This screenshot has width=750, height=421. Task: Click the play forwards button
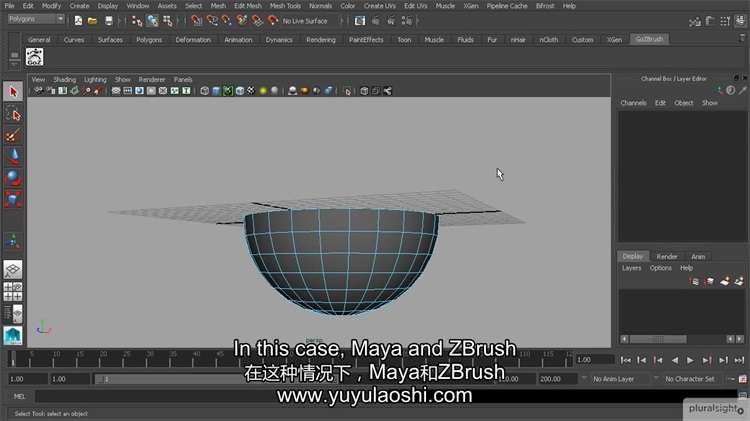click(690, 360)
